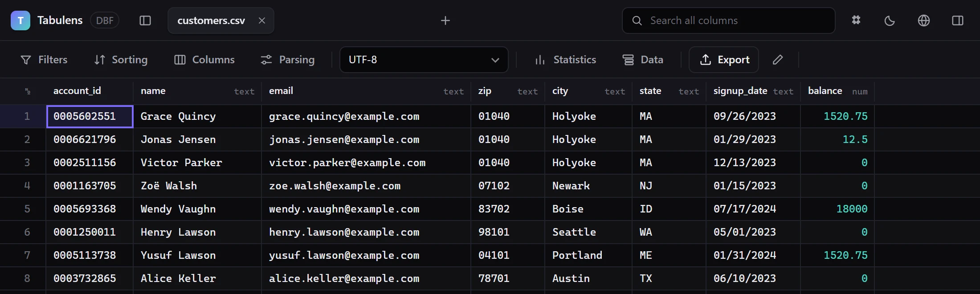Click the text type label of signup_date column

tap(783, 92)
